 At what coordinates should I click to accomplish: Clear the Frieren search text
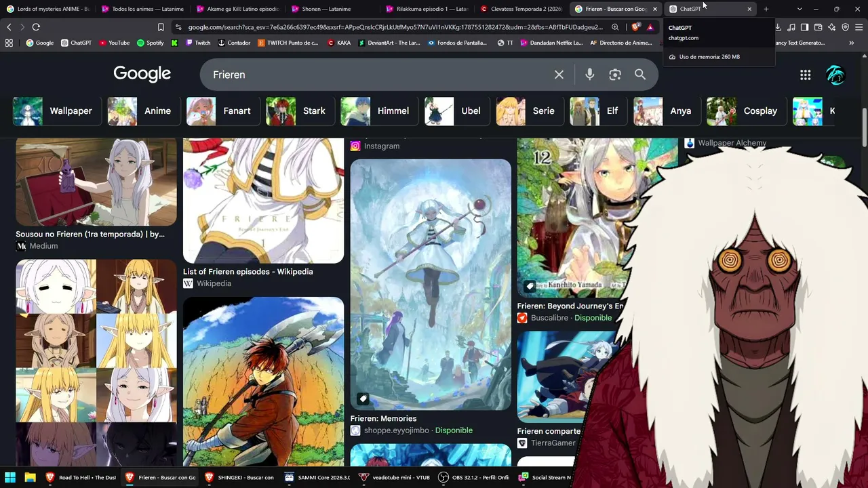pos(559,75)
